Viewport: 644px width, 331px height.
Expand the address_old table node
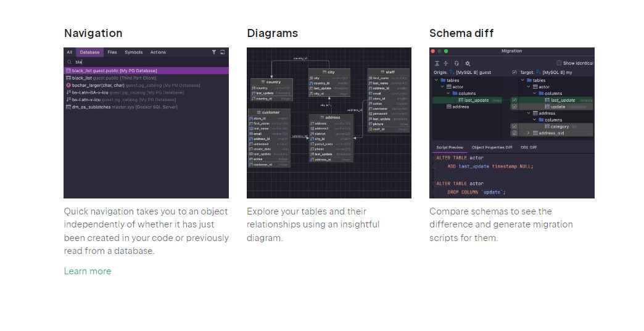coord(528,133)
